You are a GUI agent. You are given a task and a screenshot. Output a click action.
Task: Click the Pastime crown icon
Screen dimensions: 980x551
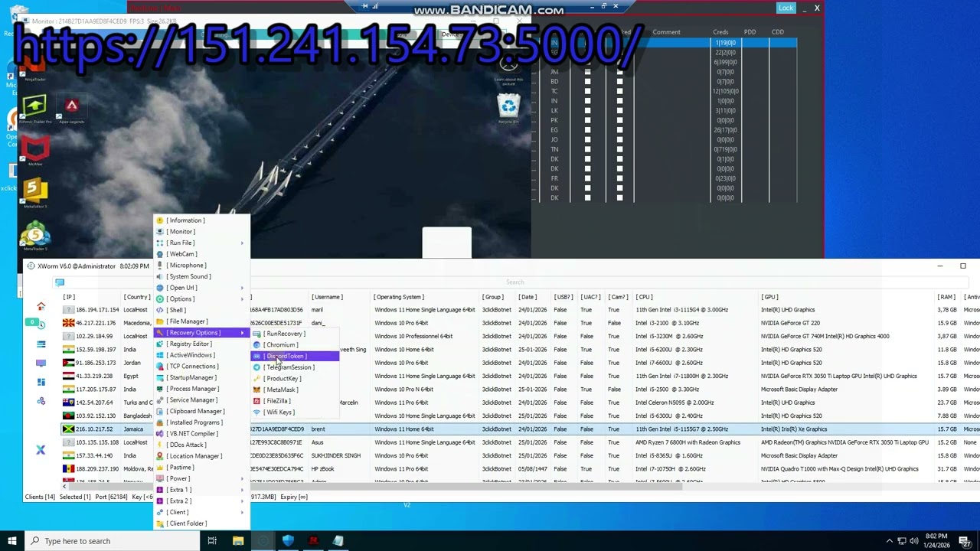[160, 468]
